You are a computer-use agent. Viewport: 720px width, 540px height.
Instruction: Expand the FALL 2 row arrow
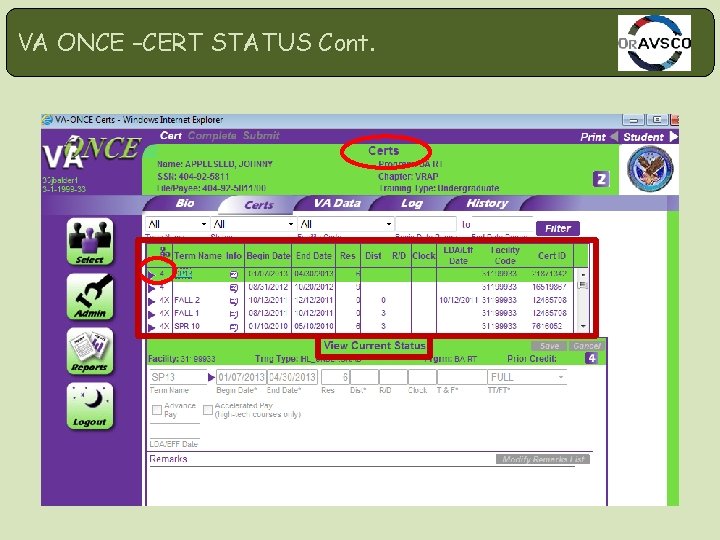(152, 301)
